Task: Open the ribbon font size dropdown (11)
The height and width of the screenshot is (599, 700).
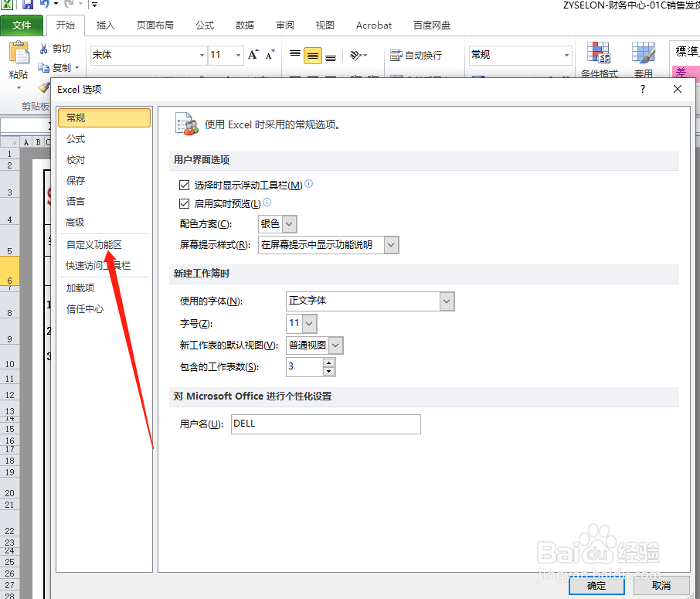Action: point(238,55)
